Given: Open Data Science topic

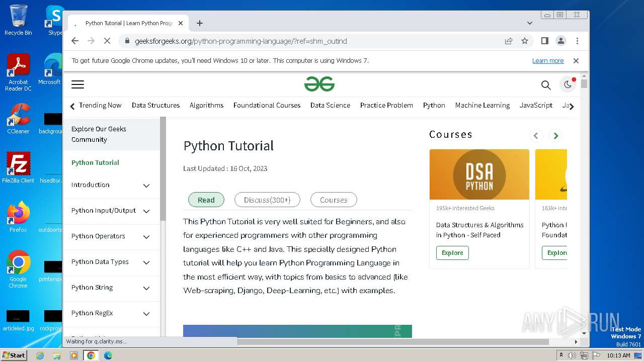Looking at the screenshot, I should point(330,105).
